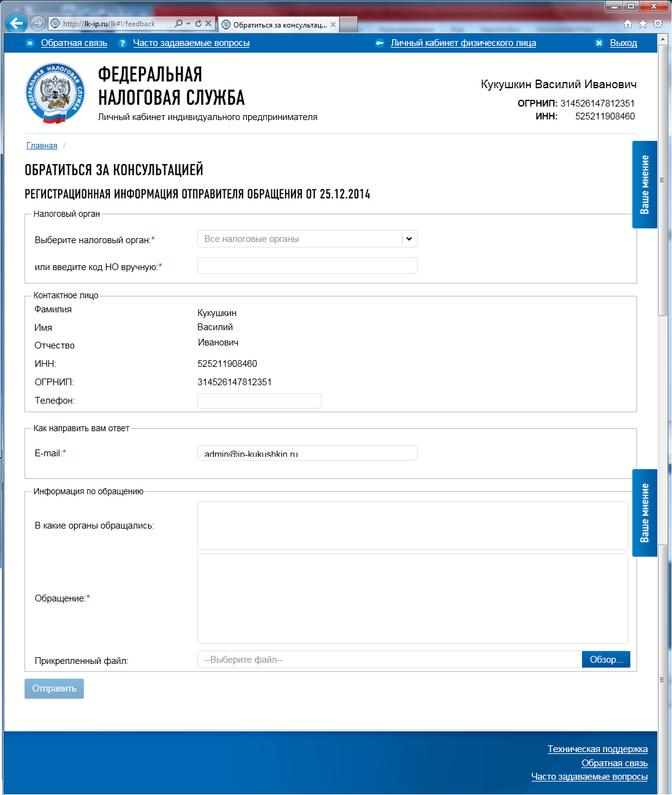Click 'Выход' logout link

[x=623, y=43]
